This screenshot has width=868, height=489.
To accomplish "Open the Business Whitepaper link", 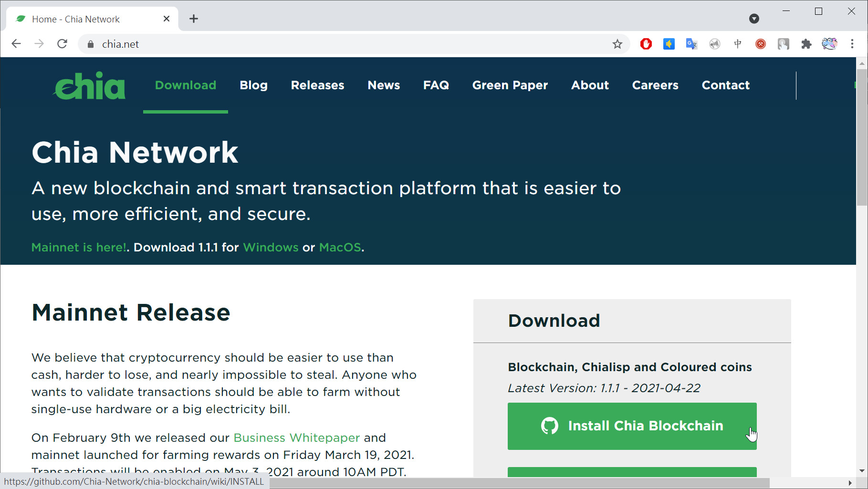I will coord(296,438).
